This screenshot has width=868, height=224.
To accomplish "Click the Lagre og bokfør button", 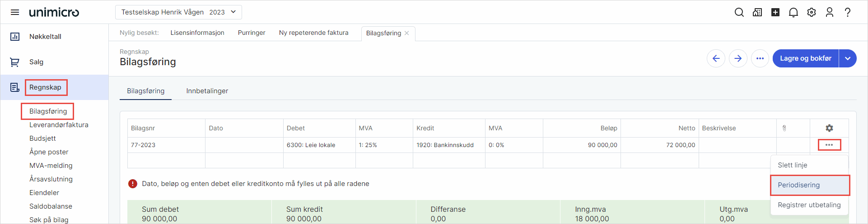I will (806, 58).
